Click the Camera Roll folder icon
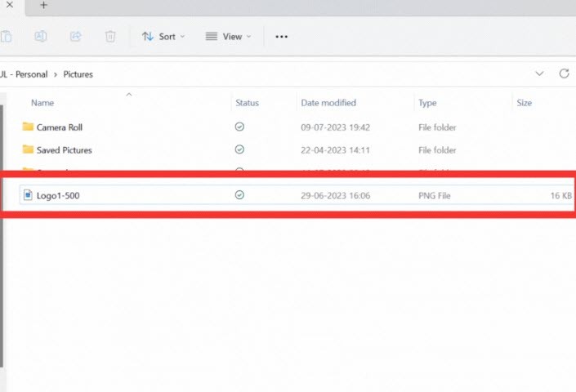Viewport: 576px width, 392px height. 28,127
